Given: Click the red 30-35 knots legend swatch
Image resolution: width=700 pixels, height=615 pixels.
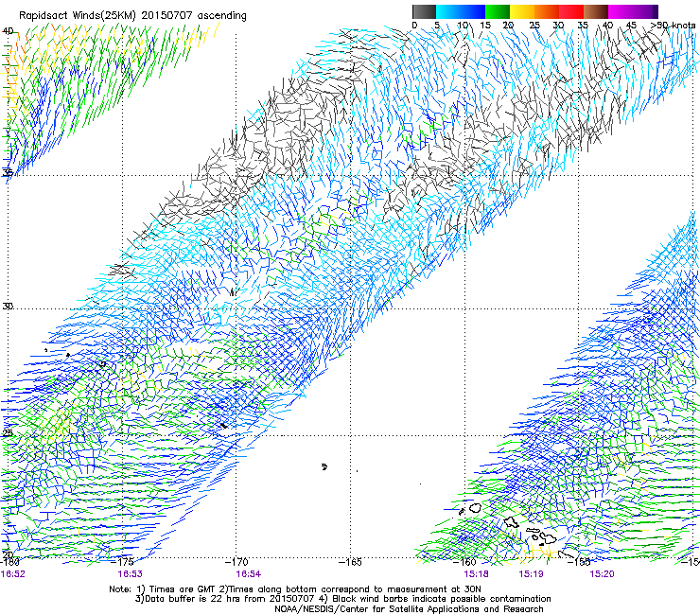Looking at the screenshot, I should [571, 11].
